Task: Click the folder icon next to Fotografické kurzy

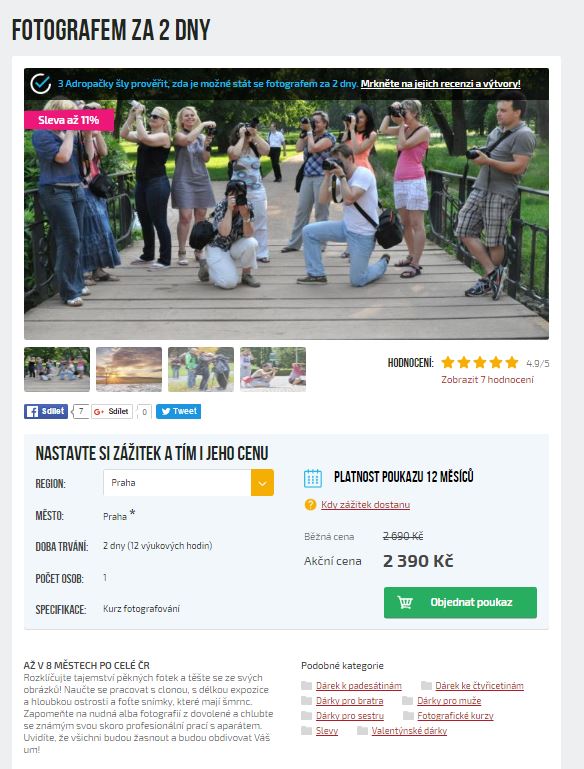Action: pos(408,716)
